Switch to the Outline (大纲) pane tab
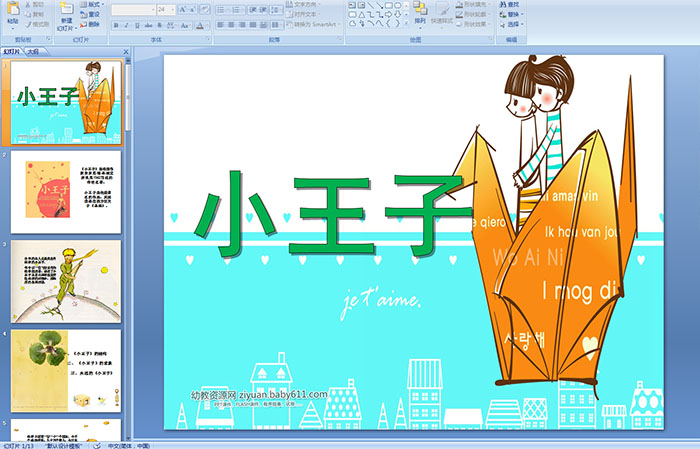Screen dimensions: 700x449 pos(33,52)
